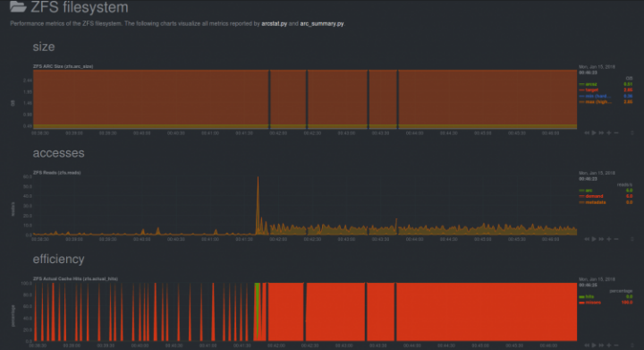Toggle the max (high water) dimension in legend

pos(595,102)
